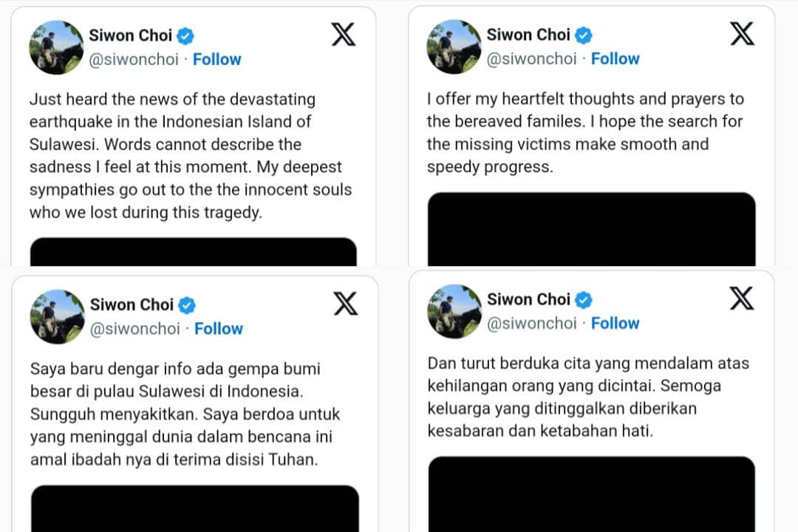
Task: Open the media attachment on the top-right tweet
Action: click(591, 229)
